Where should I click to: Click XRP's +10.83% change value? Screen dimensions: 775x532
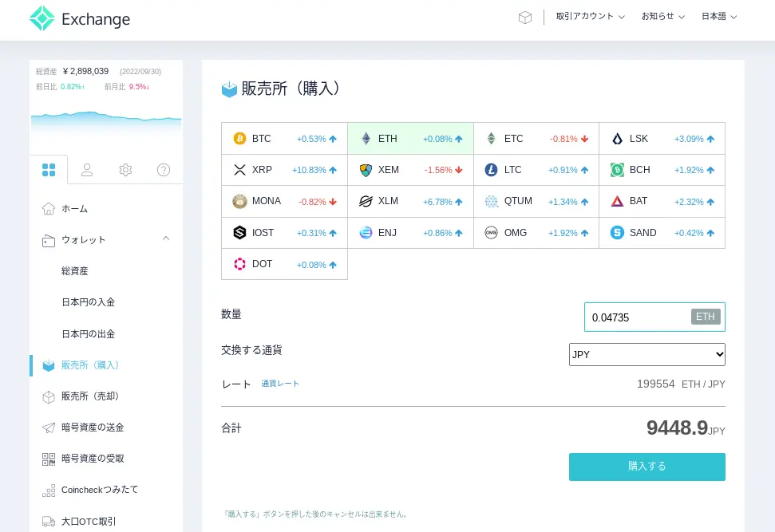click(x=309, y=171)
